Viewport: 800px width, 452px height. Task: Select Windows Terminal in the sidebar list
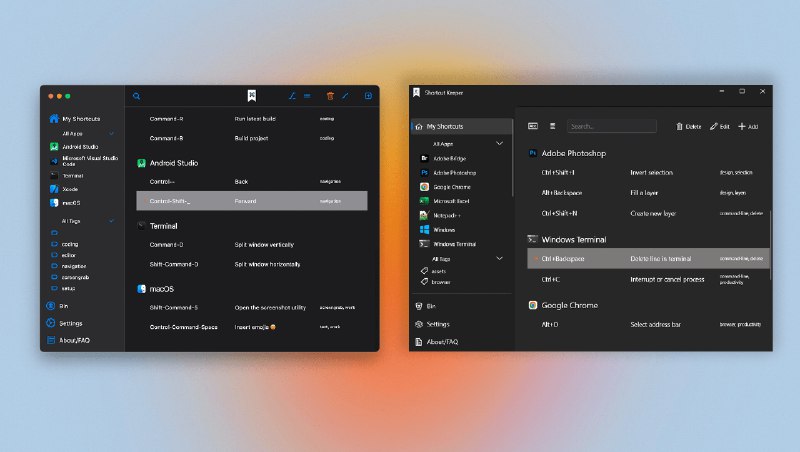[x=448, y=244]
